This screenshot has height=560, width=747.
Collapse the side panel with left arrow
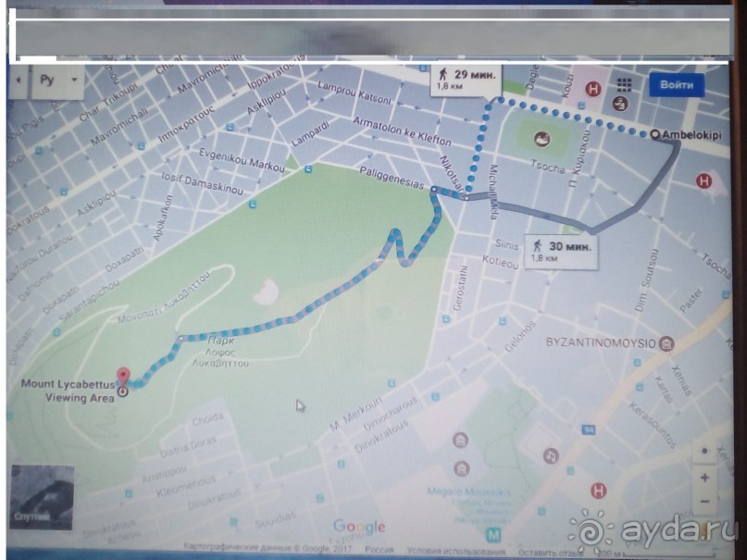[18, 80]
